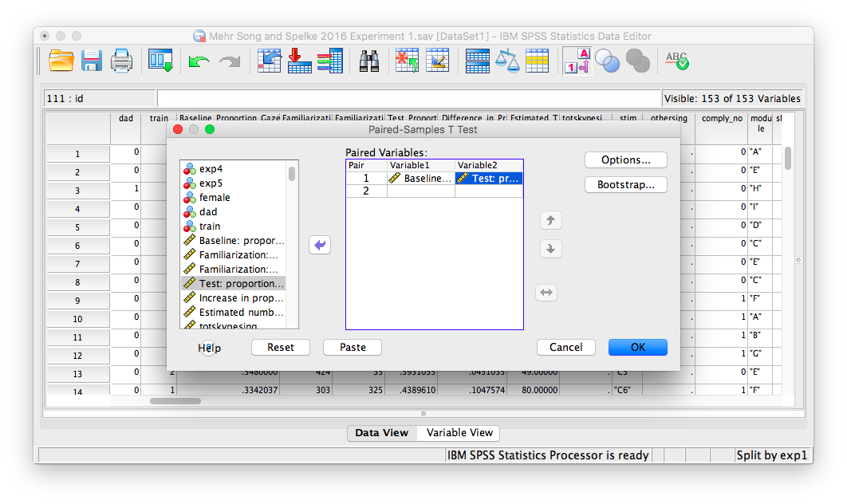Click the Spell Check ABC icon

[x=677, y=61]
